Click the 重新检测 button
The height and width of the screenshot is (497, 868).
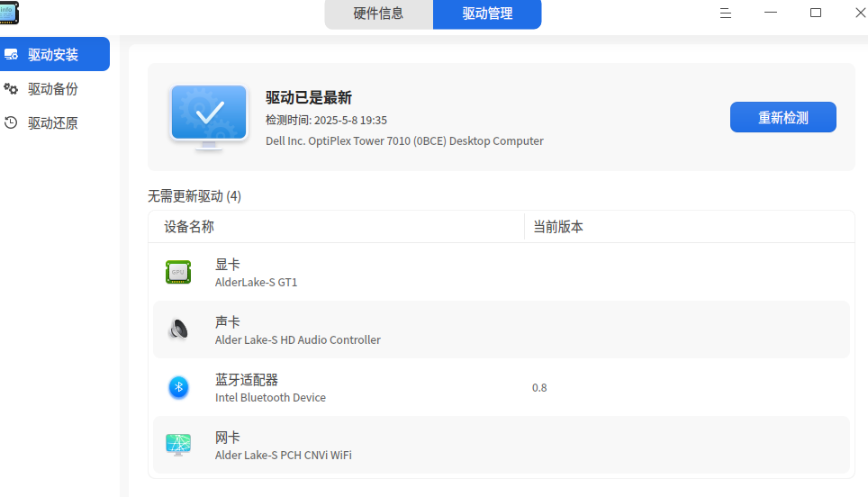click(782, 117)
